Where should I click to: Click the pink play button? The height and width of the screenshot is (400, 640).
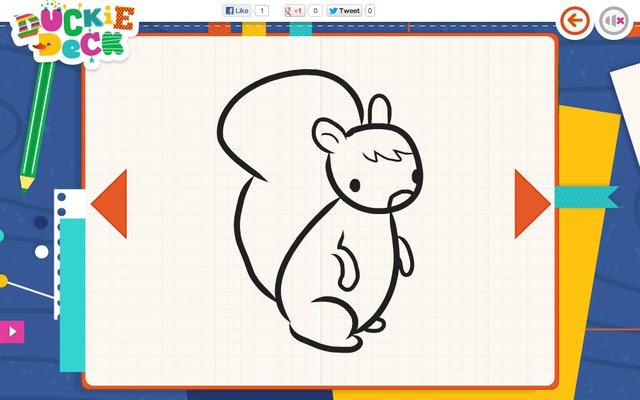coord(12,331)
